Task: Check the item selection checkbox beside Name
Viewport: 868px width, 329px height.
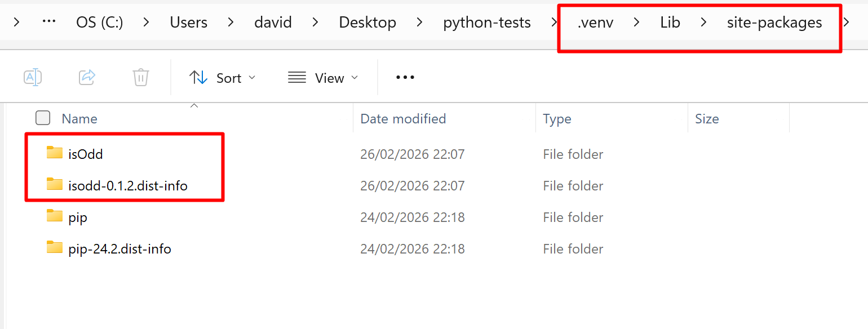Action: point(42,118)
